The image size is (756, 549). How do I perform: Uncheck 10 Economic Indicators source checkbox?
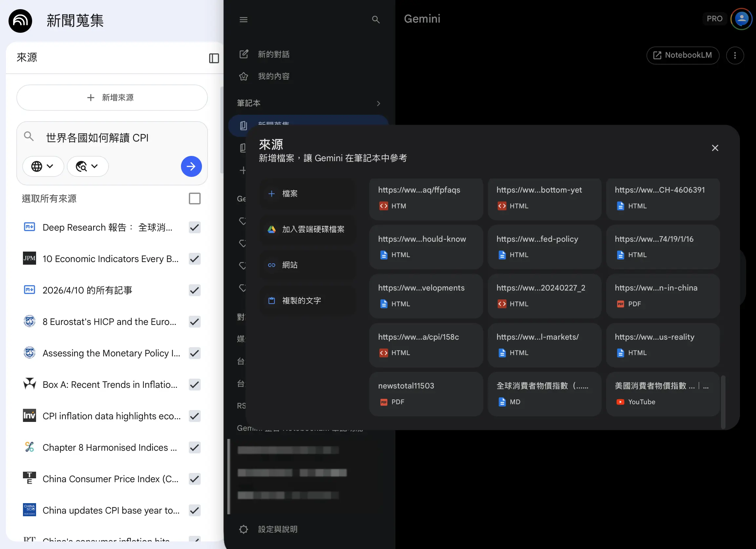click(x=195, y=259)
